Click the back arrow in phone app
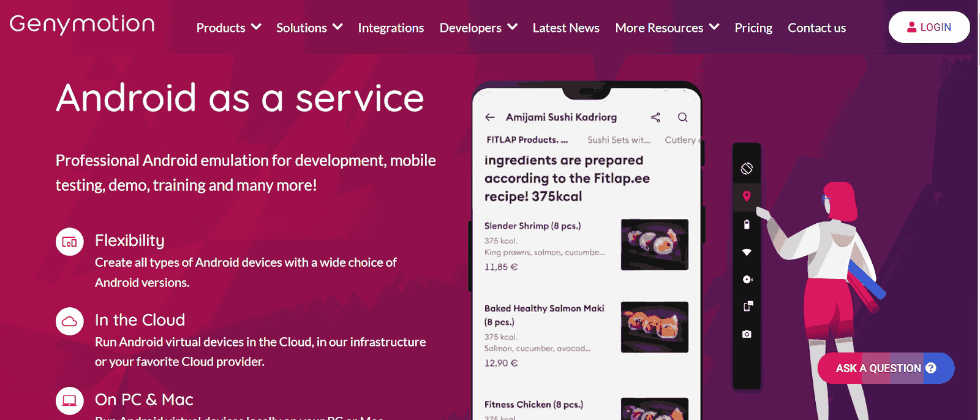Viewport: 980px width, 420px height. pos(489,117)
